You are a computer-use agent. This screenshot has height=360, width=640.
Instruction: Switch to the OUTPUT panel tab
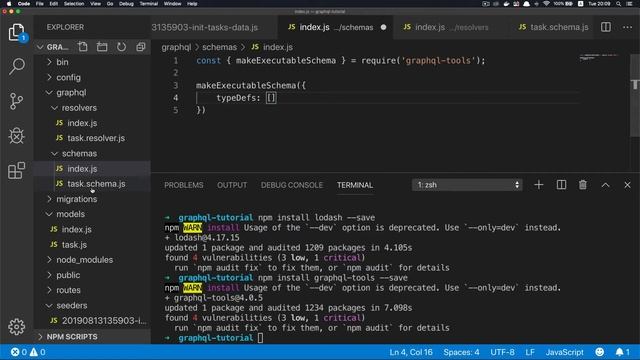pyautogui.click(x=232, y=185)
